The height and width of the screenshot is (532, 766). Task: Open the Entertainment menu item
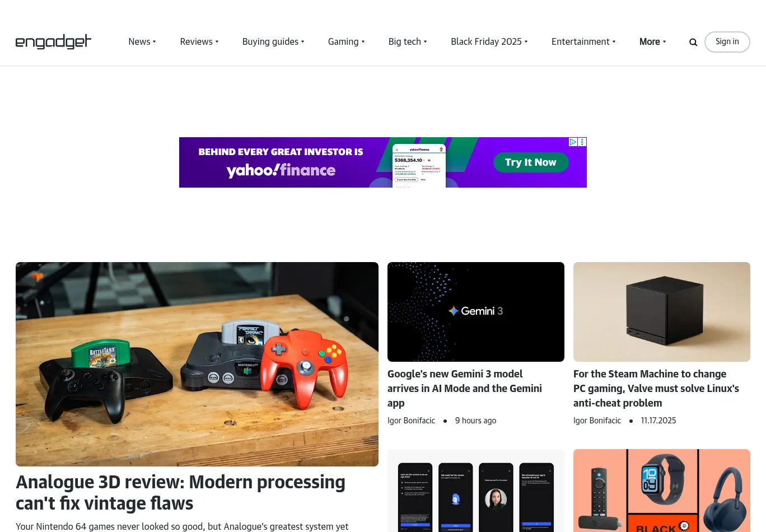point(583,41)
